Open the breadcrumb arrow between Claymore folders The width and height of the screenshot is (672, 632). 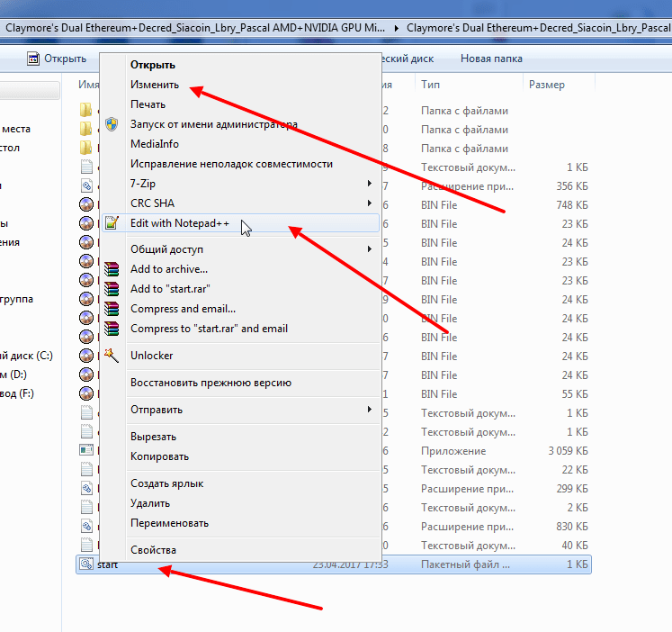397,28
